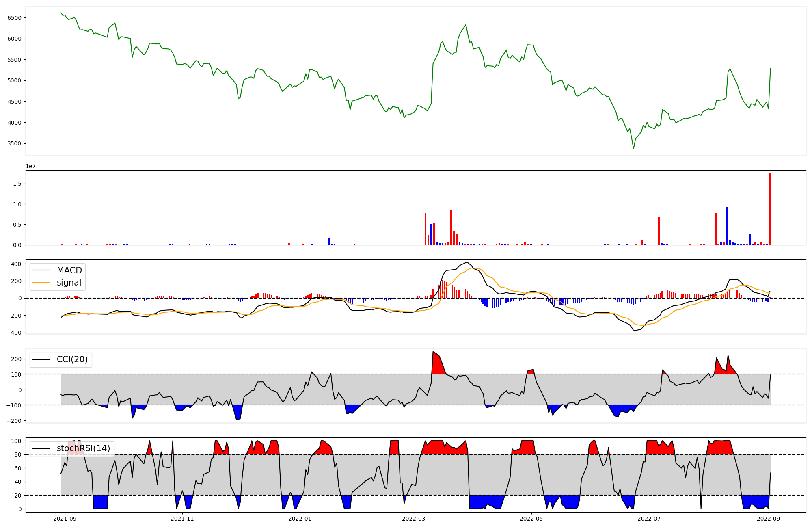This screenshot has height=528, width=812.
Task: Click the 1.5 volume axis tick label
Action: [x=18, y=184]
